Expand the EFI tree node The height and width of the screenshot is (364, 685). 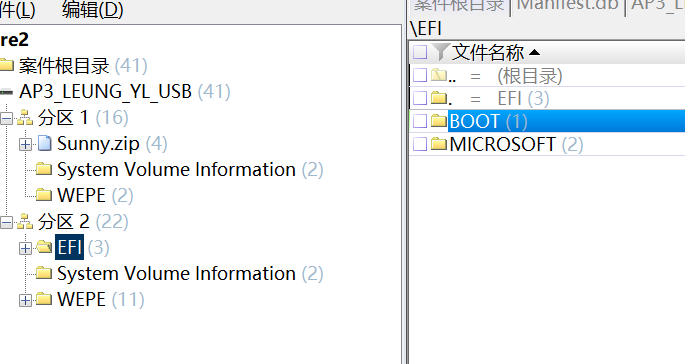pyautogui.click(x=25, y=248)
